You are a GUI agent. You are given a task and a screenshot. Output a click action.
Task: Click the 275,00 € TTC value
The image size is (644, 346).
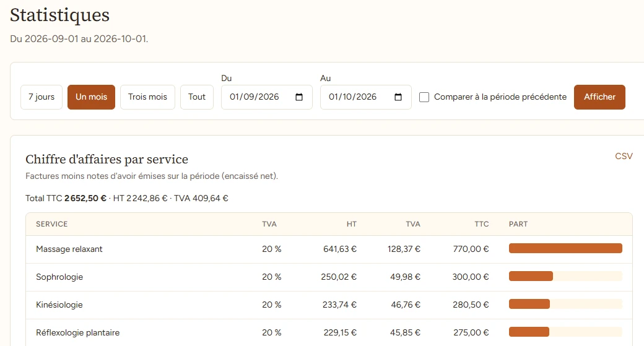[471, 332]
